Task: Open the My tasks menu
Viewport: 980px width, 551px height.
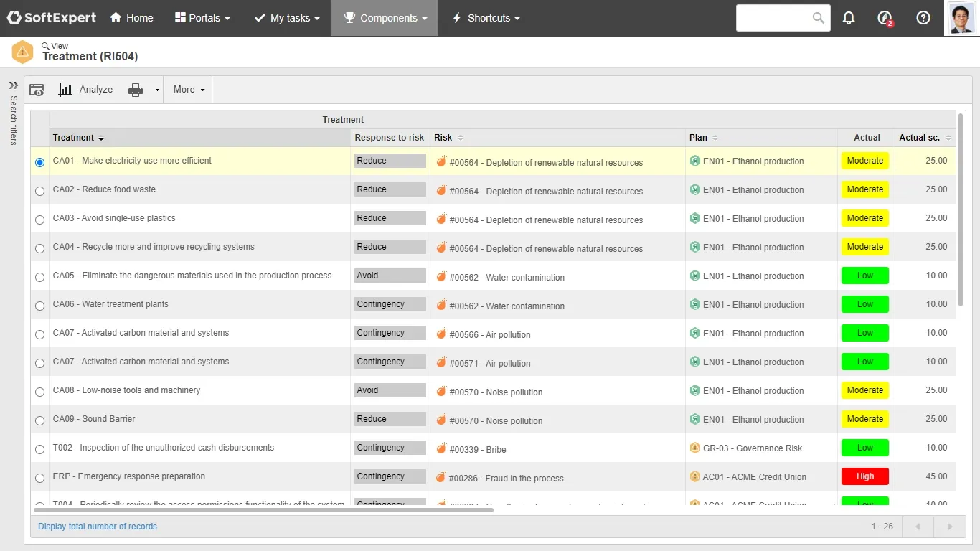Action: click(287, 18)
